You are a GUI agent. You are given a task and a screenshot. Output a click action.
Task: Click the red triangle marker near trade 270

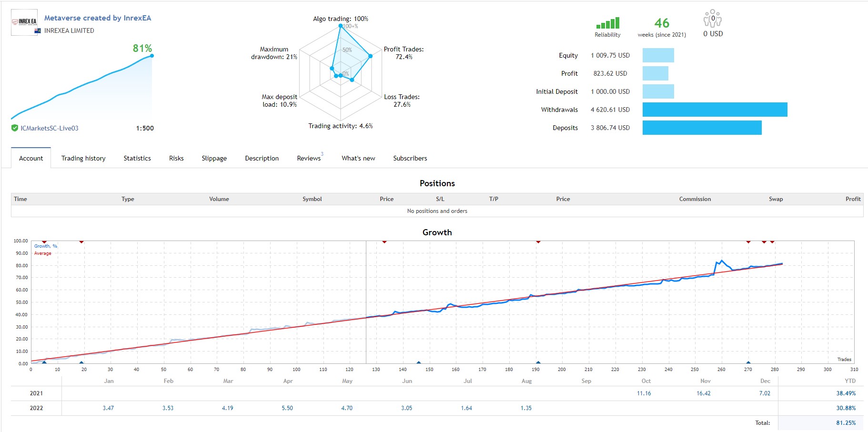tap(748, 242)
